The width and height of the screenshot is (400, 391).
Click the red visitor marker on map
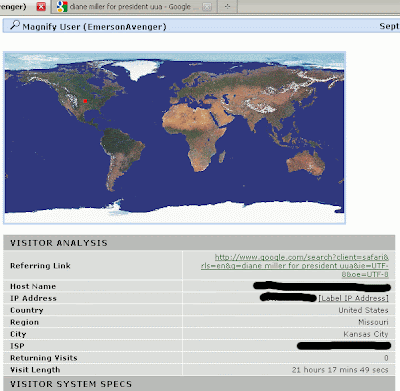[85, 101]
